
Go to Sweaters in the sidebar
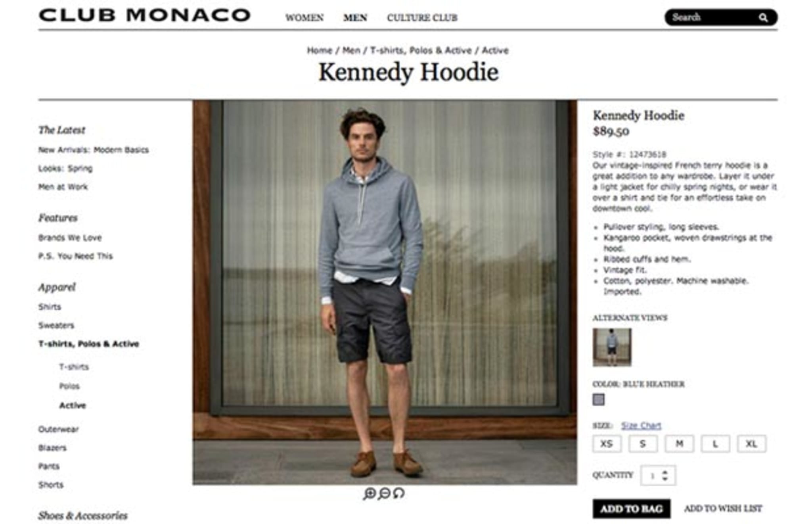pyautogui.click(x=56, y=326)
